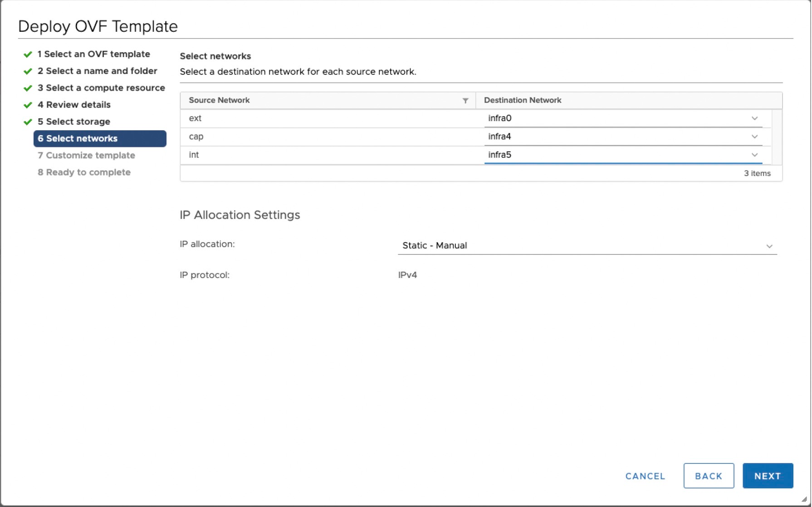Select the Ready to complete step
The width and height of the screenshot is (812, 507).
pyautogui.click(x=84, y=172)
